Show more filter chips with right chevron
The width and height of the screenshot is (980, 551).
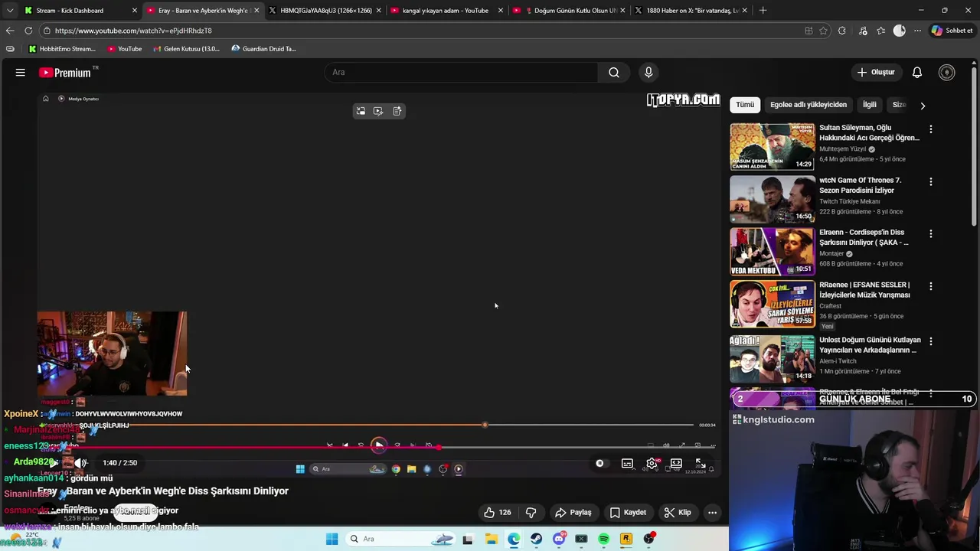click(923, 106)
